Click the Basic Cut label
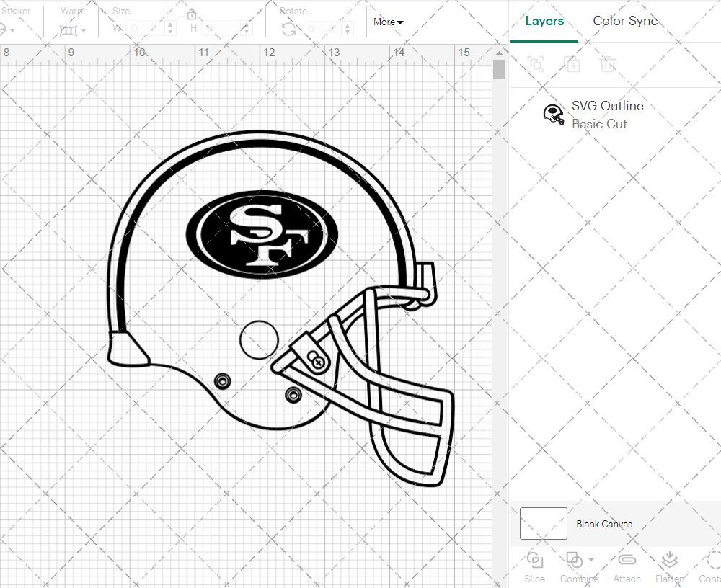 (x=599, y=124)
